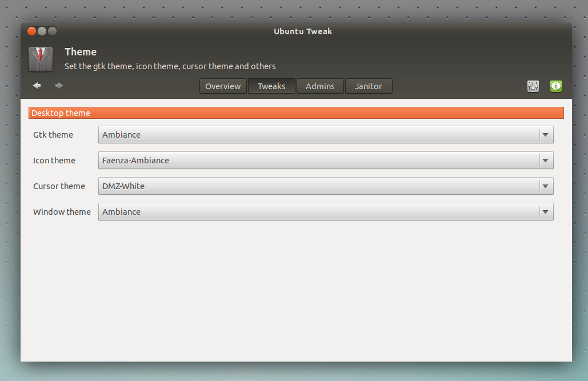Screen dimensions: 588x381
Task: Switch to the Overview tab
Action: point(223,86)
